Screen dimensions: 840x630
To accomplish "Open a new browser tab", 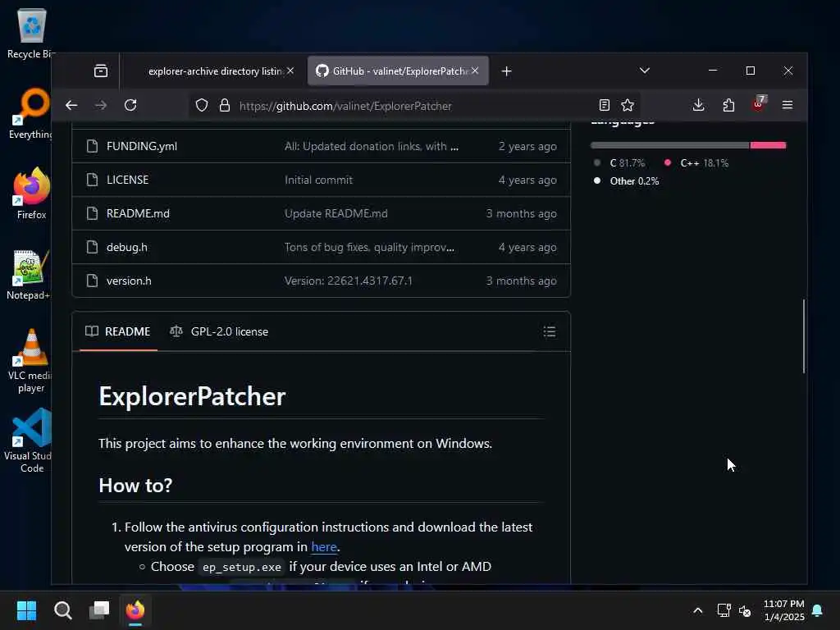I will [506, 71].
